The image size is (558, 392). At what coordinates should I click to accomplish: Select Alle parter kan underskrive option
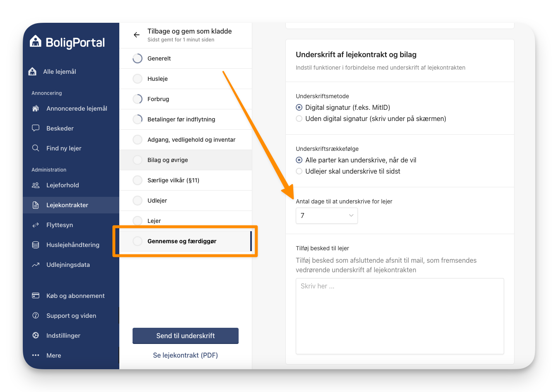[299, 160]
